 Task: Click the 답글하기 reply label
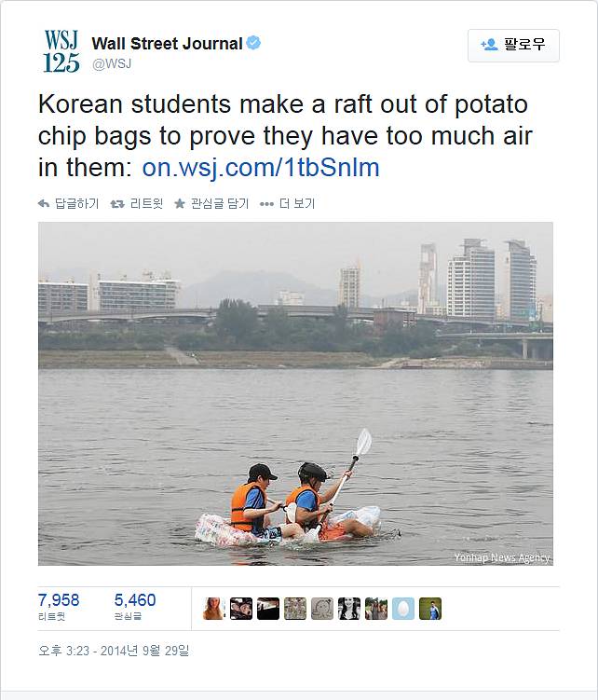pyautogui.click(x=76, y=203)
